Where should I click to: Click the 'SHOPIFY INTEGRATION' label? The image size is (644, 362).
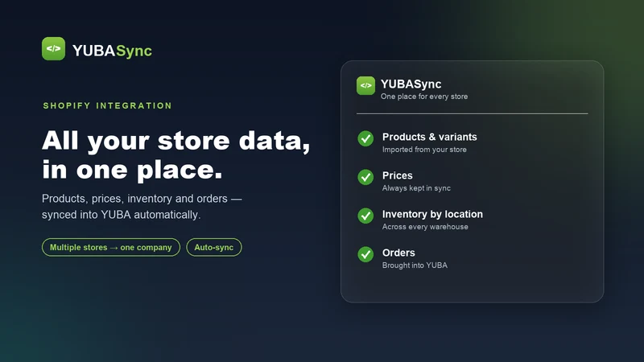tap(108, 105)
